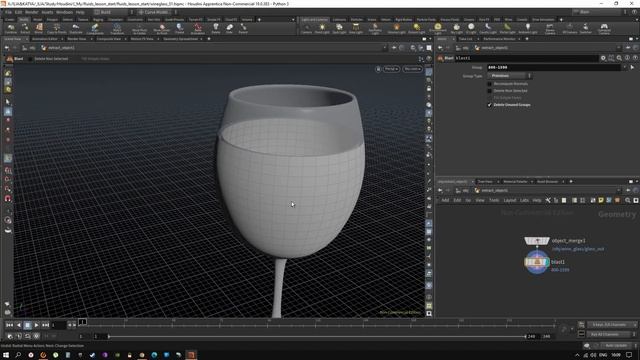This screenshot has width=640, height=360.
Task: Open the Curve Modes radial menu dropdown
Action: point(157,12)
